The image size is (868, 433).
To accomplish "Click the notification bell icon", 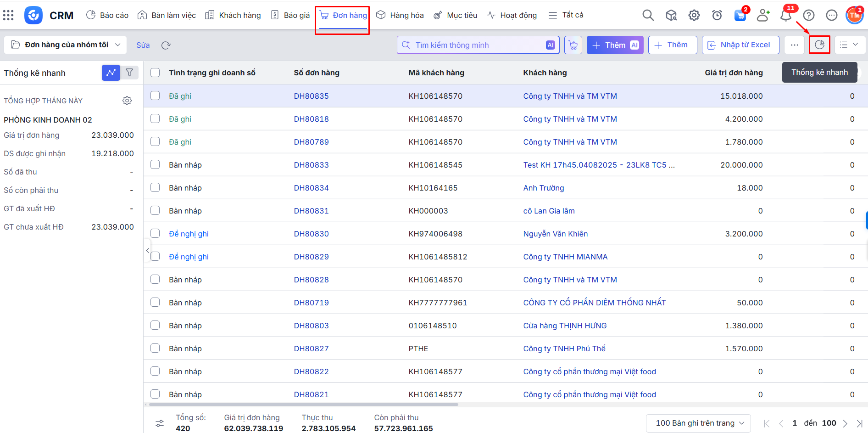I will 785,16.
